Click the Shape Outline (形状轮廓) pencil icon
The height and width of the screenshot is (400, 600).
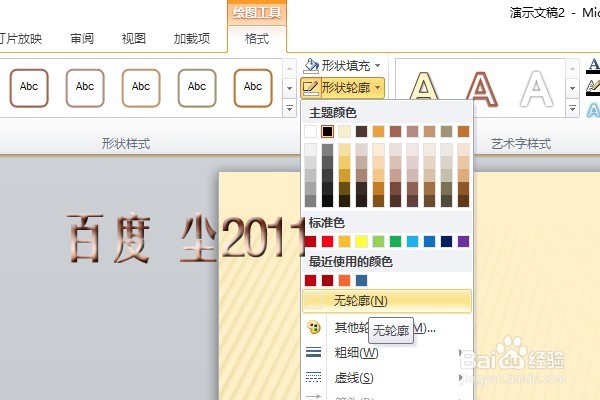(x=310, y=88)
